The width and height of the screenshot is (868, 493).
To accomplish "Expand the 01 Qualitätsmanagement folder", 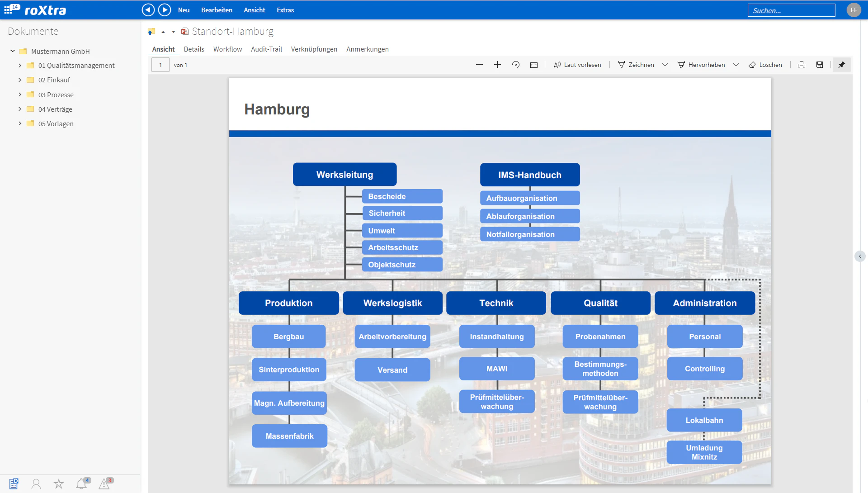I will (x=19, y=65).
